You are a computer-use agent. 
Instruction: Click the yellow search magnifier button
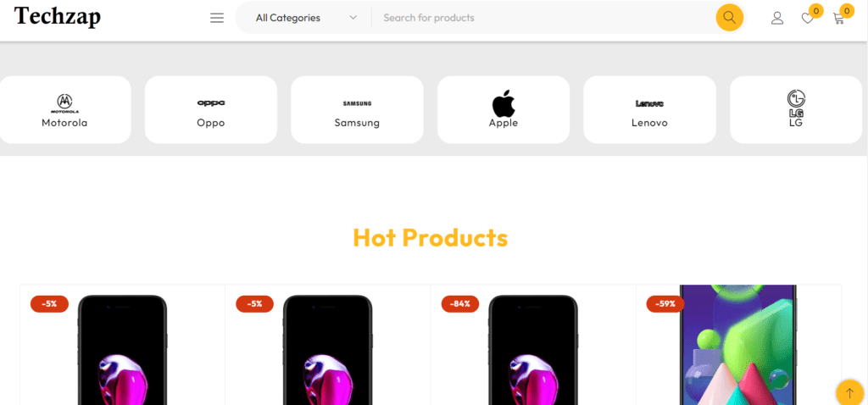pyautogui.click(x=729, y=18)
